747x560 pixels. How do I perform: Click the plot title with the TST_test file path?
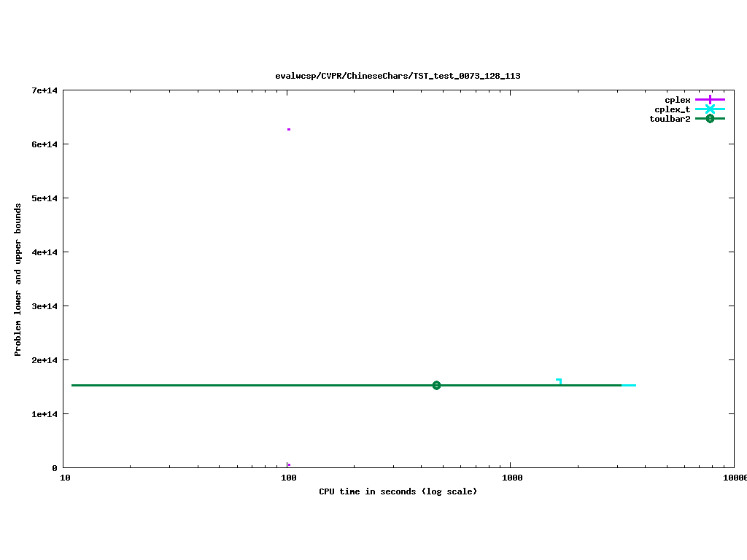pyautogui.click(x=398, y=76)
